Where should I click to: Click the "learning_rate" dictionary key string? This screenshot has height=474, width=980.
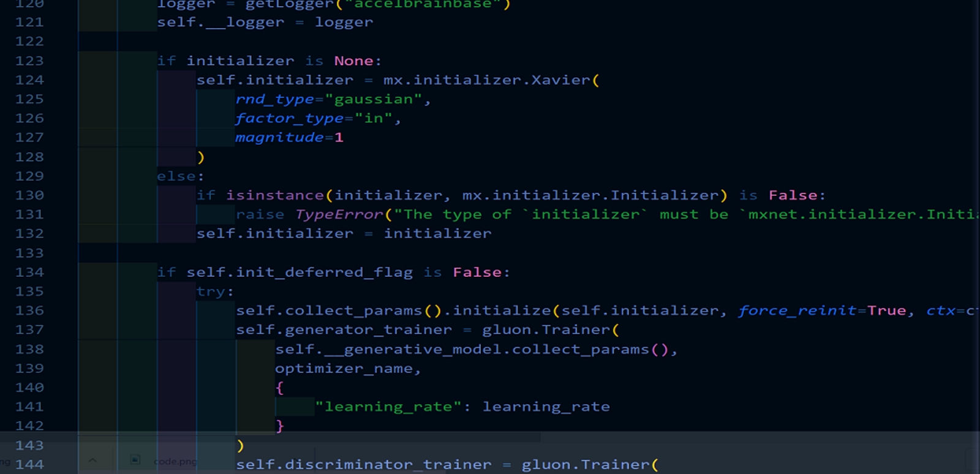tap(388, 407)
